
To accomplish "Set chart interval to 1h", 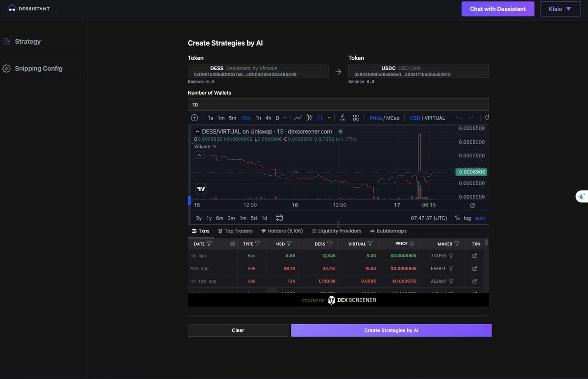I will pos(258,118).
